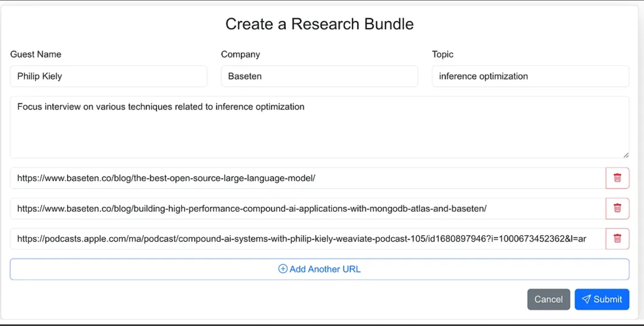Click the Create a Research Bundle heading

click(319, 24)
